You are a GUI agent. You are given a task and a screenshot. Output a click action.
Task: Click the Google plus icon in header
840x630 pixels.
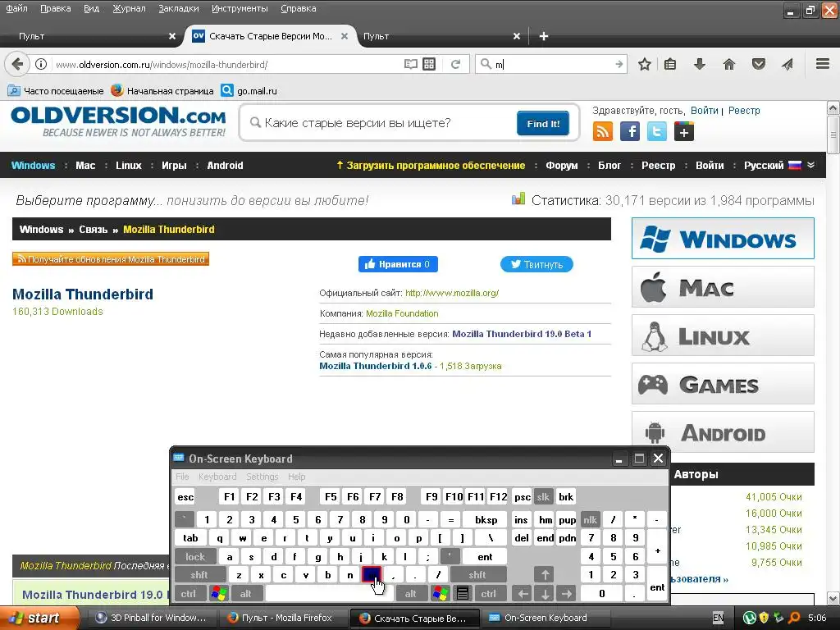684,131
